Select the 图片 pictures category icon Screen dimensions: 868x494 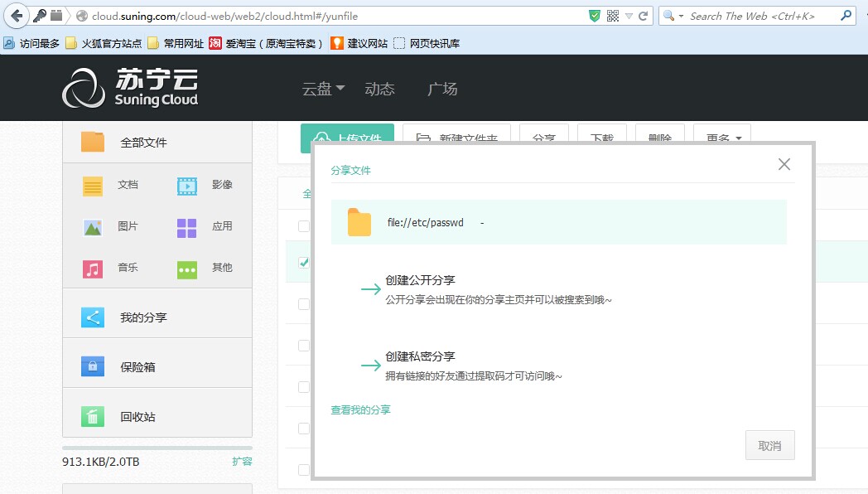93,228
